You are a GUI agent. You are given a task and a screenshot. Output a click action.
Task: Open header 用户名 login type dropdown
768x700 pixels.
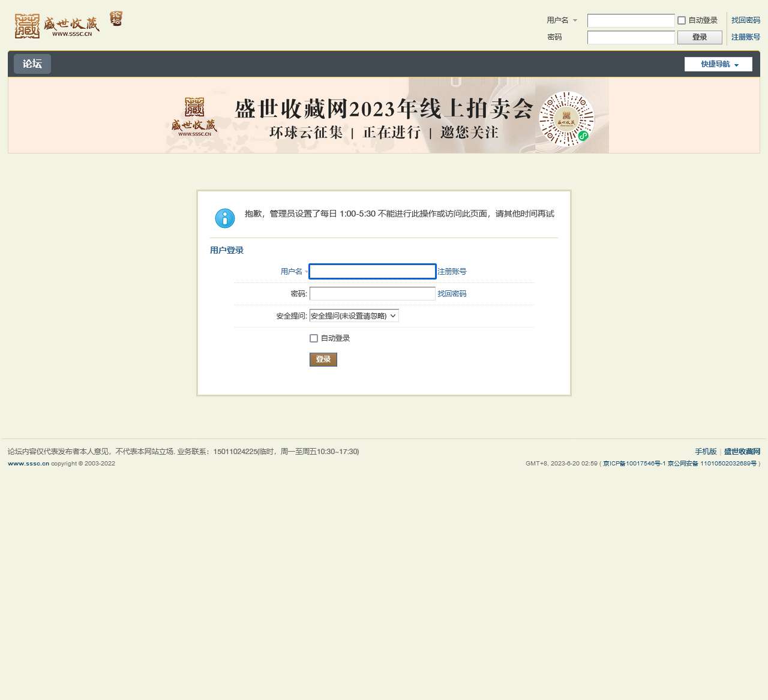click(562, 20)
